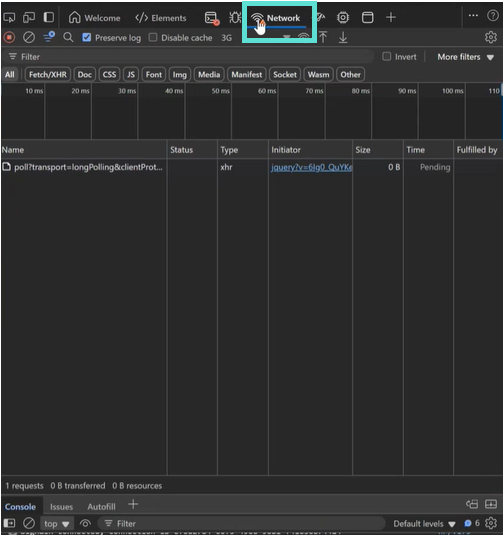Screen dimensions: 504x539
Task: Click the console Filter input field
Action: click(x=242, y=523)
